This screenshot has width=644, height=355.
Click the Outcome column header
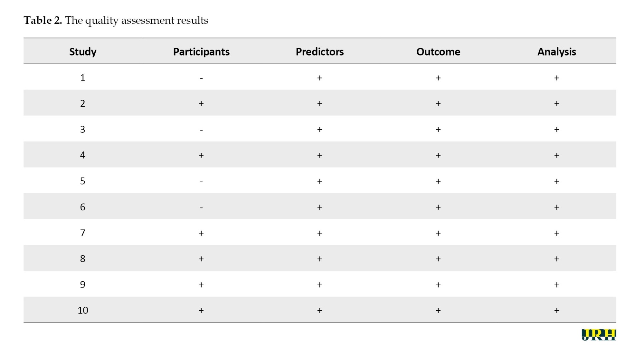point(438,52)
